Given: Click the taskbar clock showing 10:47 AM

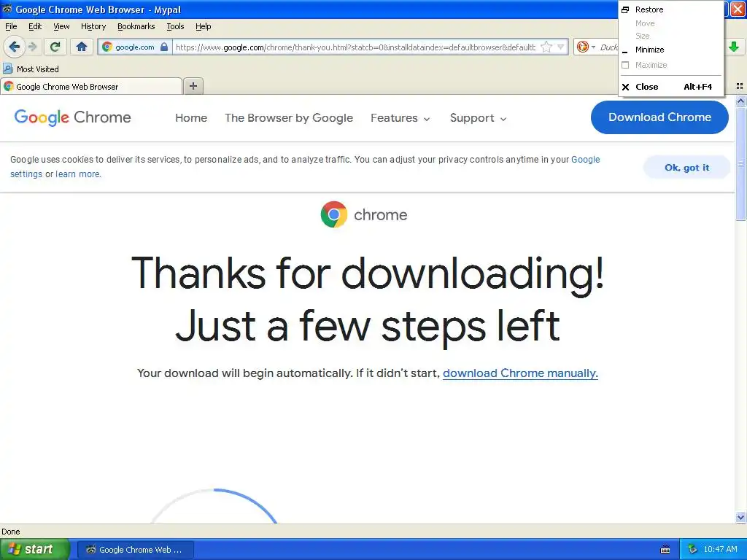Looking at the screenshot, I should tap(720, 550).
